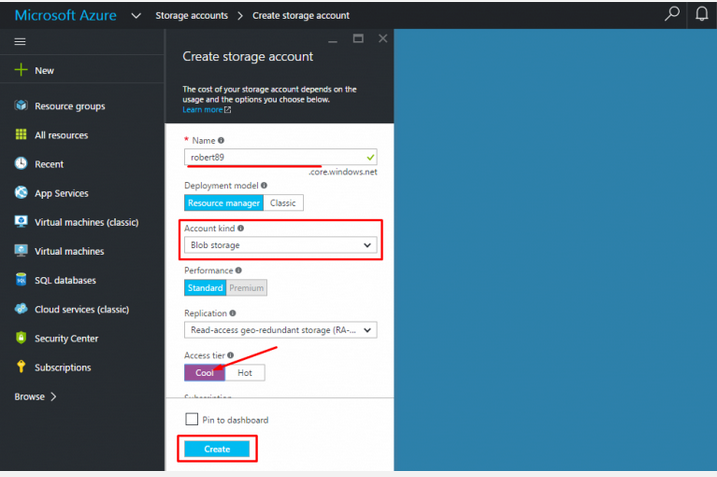Go to Storage accounts breadcrumb
Screen dimensions: 717x477
(x=192, y=16)
